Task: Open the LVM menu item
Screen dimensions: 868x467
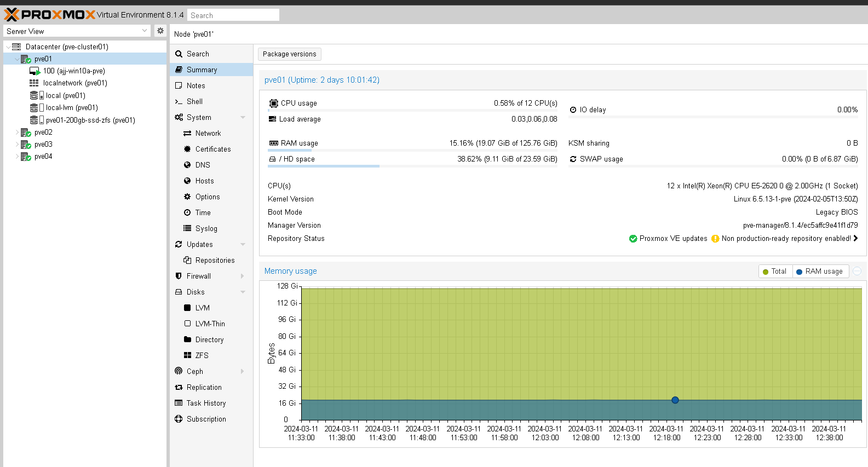Action: [211, 308]
